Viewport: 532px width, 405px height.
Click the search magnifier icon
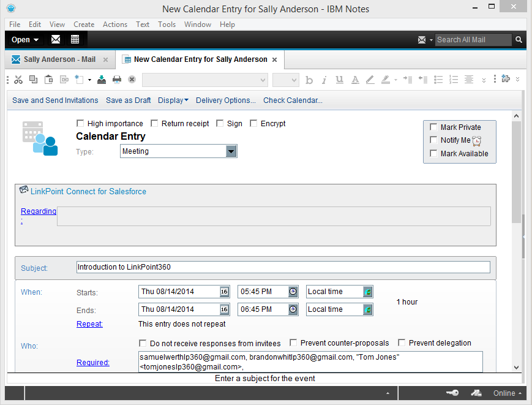519,40
